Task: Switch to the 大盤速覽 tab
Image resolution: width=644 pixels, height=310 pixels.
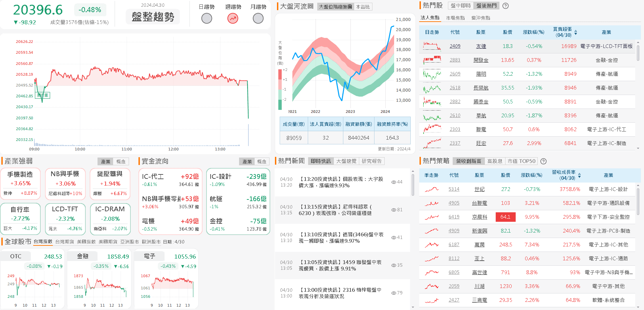Action: tap(346, 161)
